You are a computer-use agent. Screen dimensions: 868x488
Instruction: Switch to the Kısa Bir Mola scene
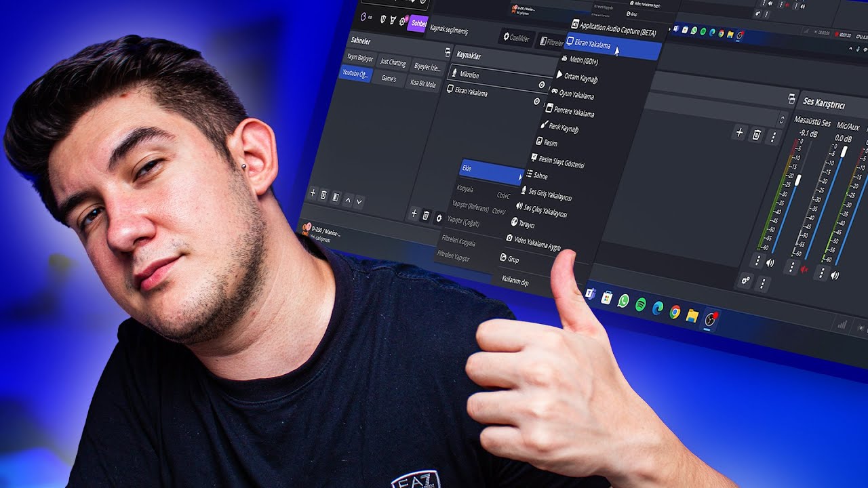pos(423,83)
